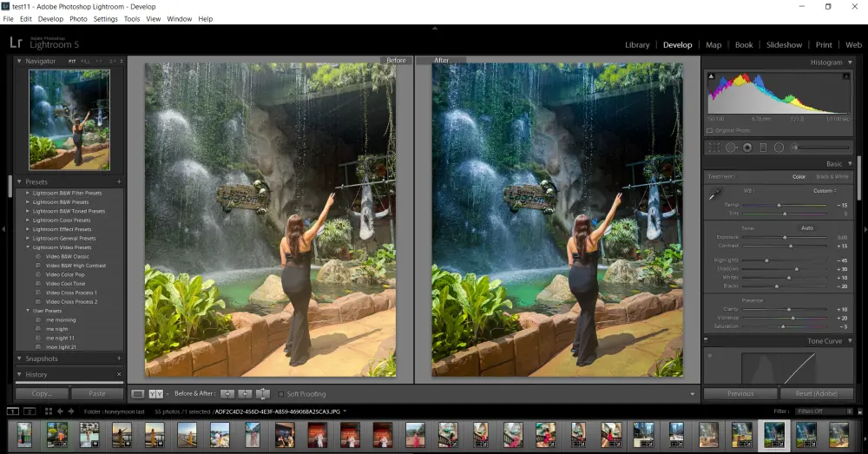
Task: Swap before and after settings icon
Action: tap(263, 393)
